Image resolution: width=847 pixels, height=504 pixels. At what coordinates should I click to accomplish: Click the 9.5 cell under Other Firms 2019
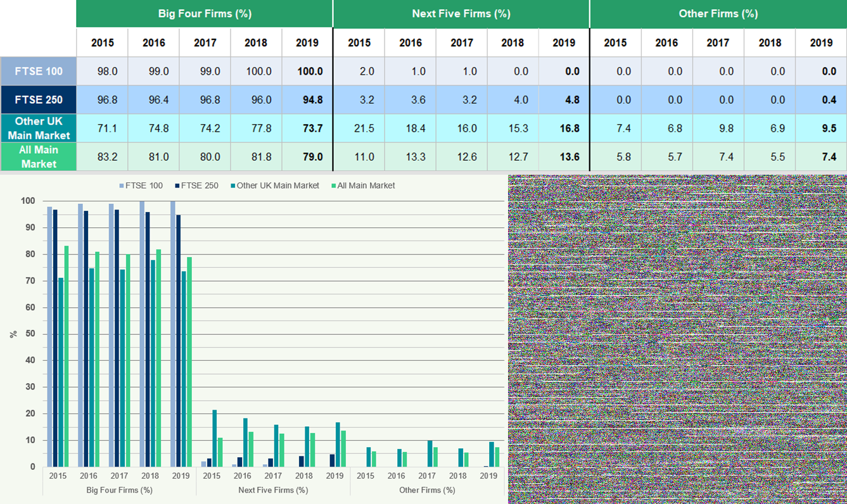coord(822,129)
